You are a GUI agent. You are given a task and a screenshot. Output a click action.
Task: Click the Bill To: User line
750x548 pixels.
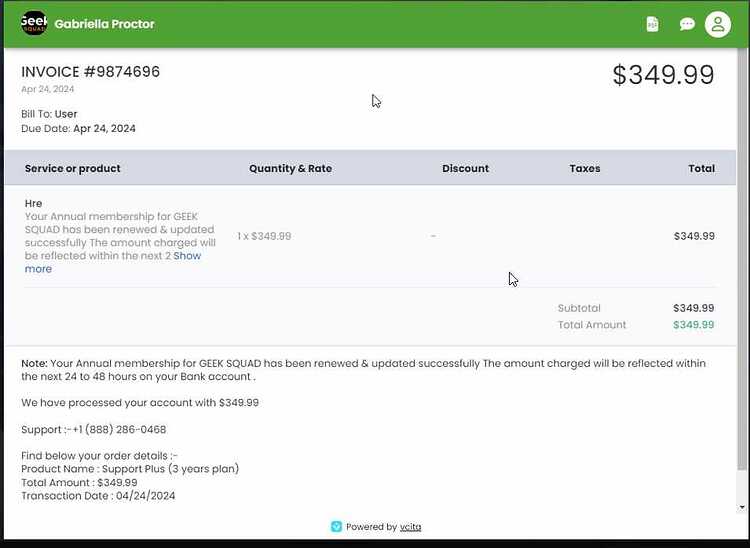(x=49, y=114)
